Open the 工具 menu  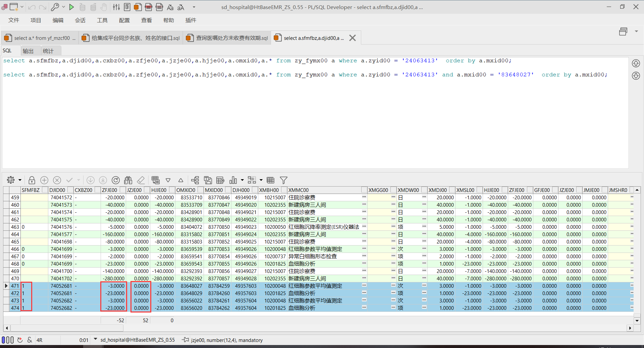(x=102, y=20)
